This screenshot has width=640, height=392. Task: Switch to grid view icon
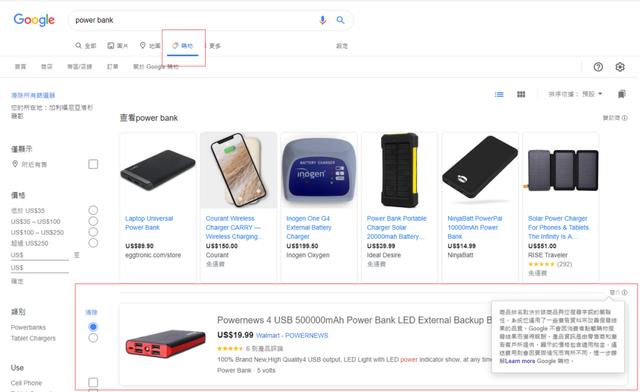[x=521, y=94]
